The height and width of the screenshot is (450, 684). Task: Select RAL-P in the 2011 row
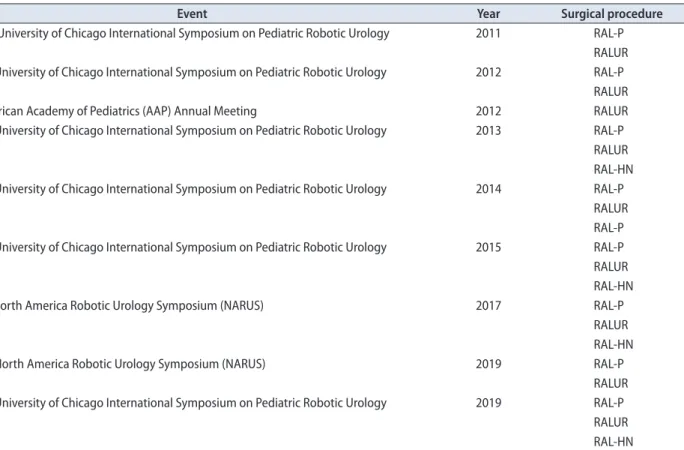[609, 33]
